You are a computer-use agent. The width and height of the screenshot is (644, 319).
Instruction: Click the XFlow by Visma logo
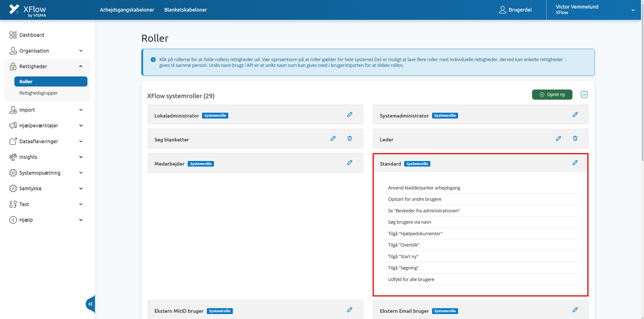(28, 10)
